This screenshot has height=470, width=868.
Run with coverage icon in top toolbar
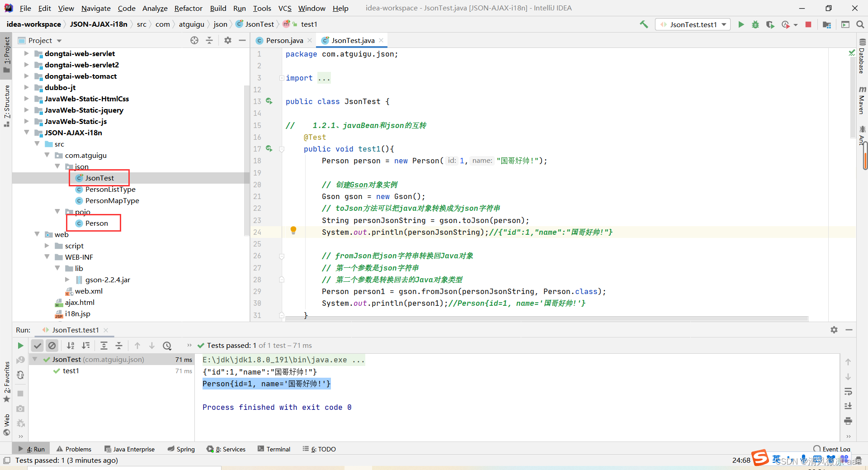(x=770, y=24)
